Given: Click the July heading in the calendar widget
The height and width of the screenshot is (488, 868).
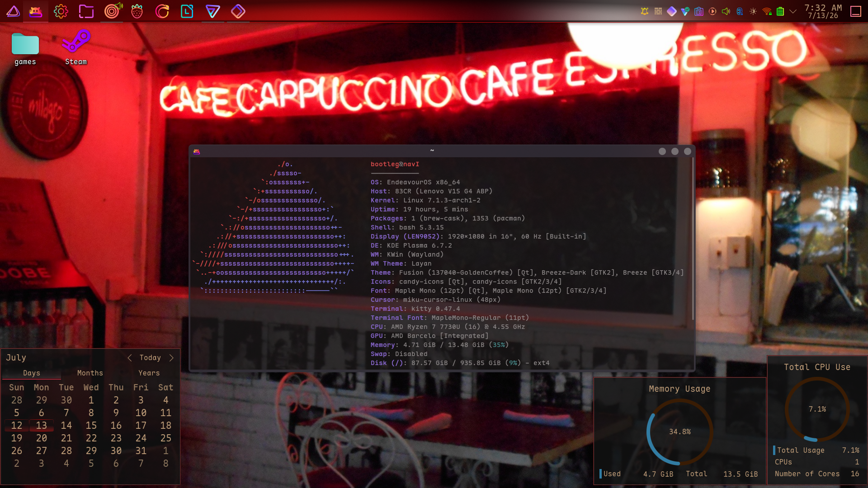Looking at the screenshot, I should 16,358.
